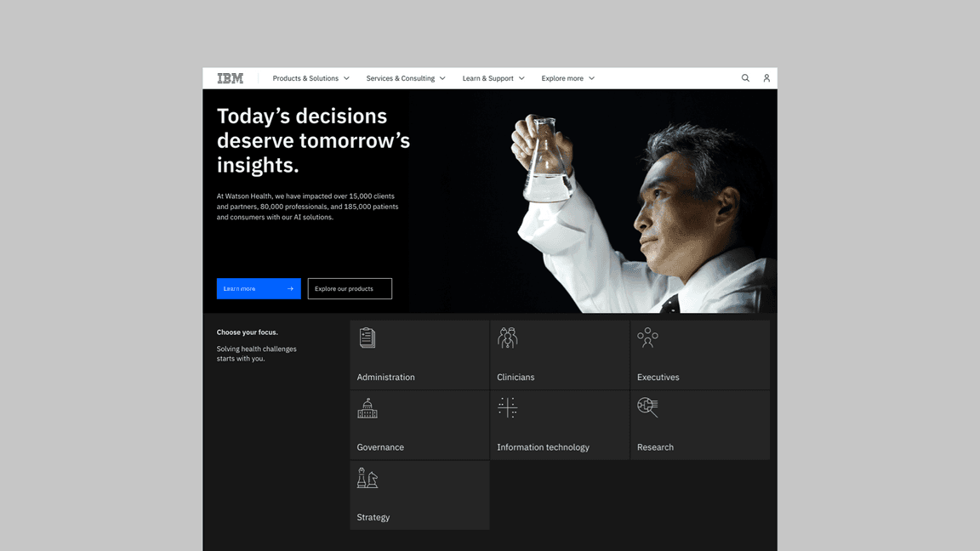The width and height of the screenshot is (980, 551).
Task: Open the search magnifier icon
Action: tap(745, 78)
